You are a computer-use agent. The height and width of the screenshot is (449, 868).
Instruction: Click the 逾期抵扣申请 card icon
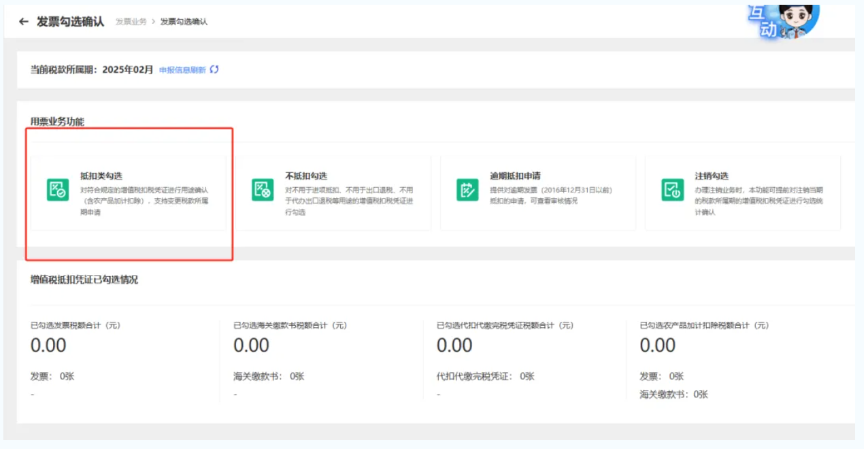467,190
